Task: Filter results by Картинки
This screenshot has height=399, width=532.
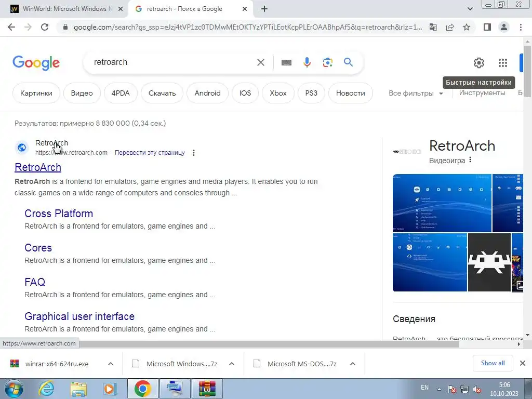Action: point(36,93)
